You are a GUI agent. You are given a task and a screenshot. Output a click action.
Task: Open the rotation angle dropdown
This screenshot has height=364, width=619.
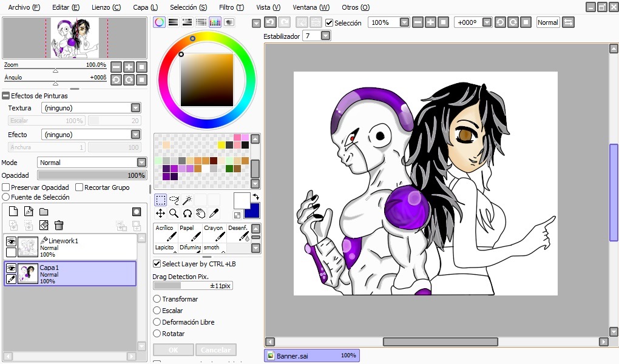487,22
